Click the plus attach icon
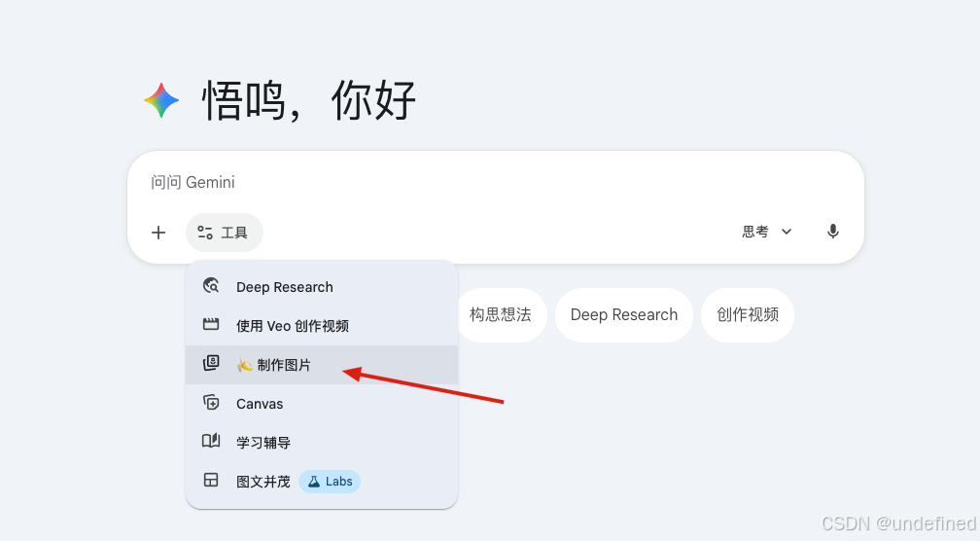Image resolution: width=980 pixels, height=541 pixels. 158,233
